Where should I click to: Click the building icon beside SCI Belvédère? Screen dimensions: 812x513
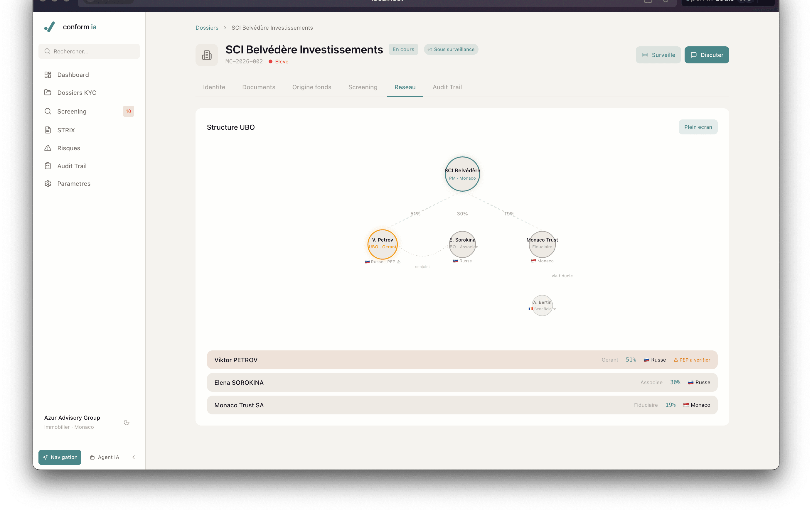click(206, 55)
